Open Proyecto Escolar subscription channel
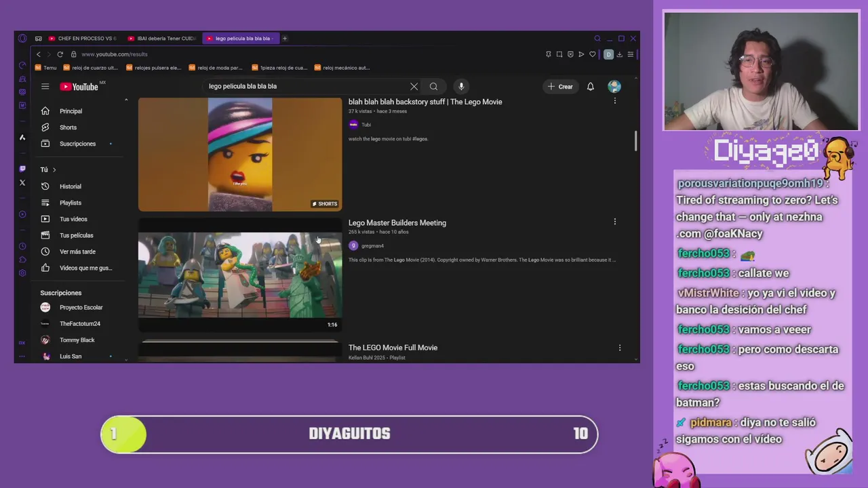 tap(79, 308)
